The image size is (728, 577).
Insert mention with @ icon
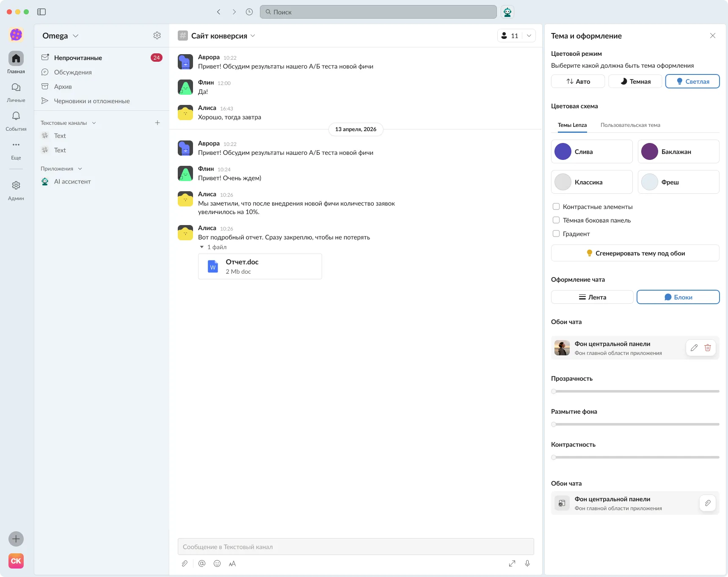(x=202, y=563)
